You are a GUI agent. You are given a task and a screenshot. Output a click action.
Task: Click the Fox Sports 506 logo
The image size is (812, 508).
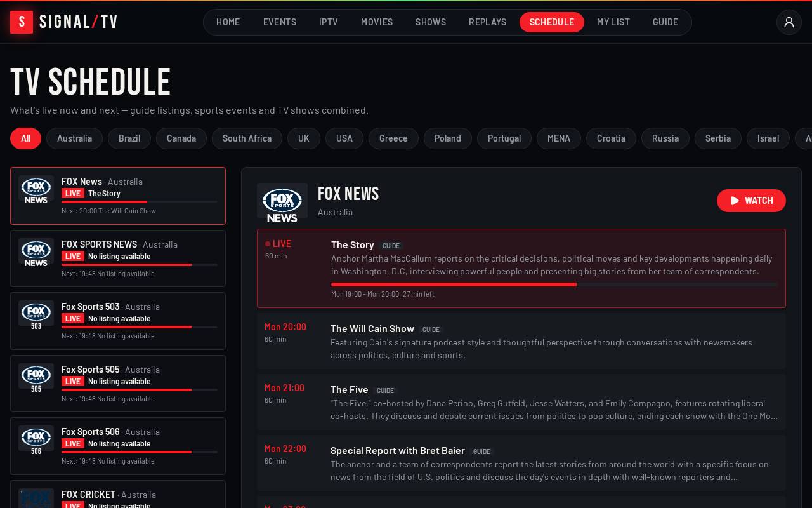tap(36, 441)
